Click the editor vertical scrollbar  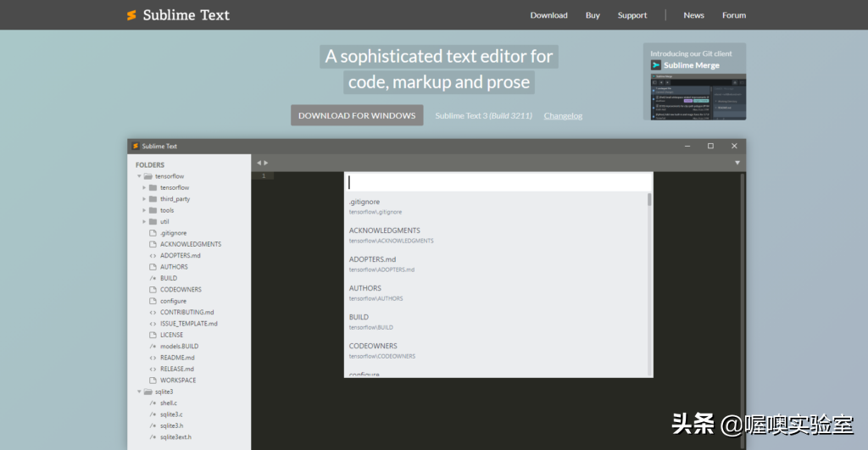click(x=743, y=310)
